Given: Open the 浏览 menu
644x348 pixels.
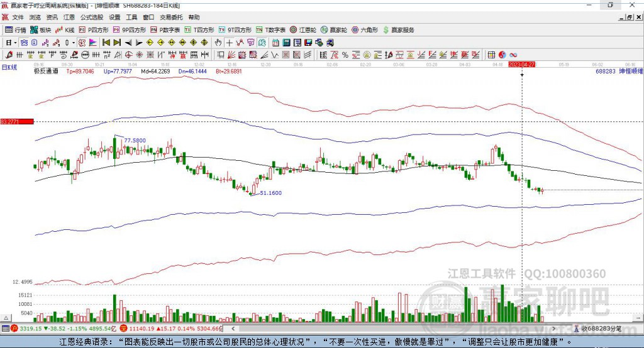Looking at the screenshot, I should (35, 17).
